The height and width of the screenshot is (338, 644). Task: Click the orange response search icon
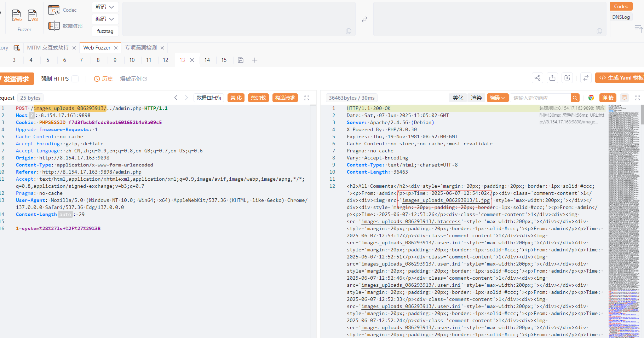click(575, 98)
